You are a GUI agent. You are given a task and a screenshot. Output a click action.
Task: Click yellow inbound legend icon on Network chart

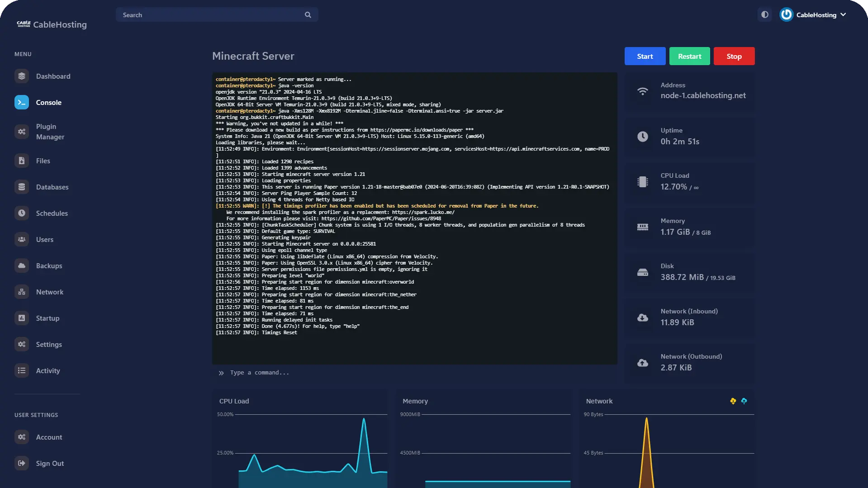[x=733, y=401]
